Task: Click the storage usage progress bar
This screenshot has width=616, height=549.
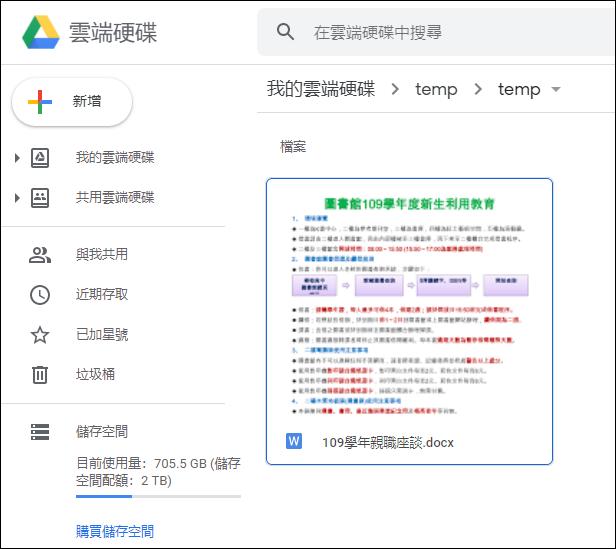Action: click(158, 496)
